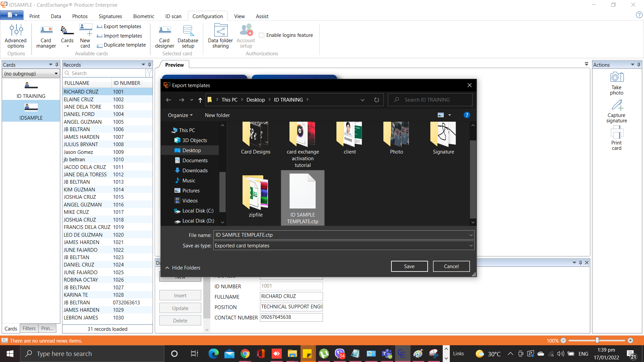
Task: Click New folder
Action: tap(217, 115)
